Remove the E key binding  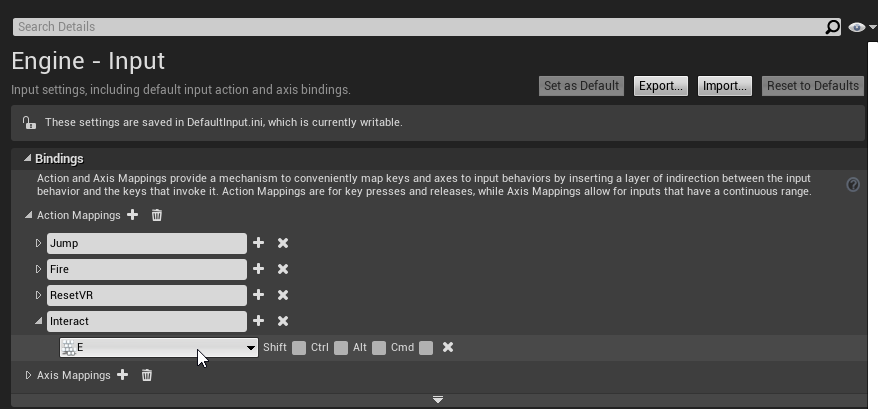(447, 347)
